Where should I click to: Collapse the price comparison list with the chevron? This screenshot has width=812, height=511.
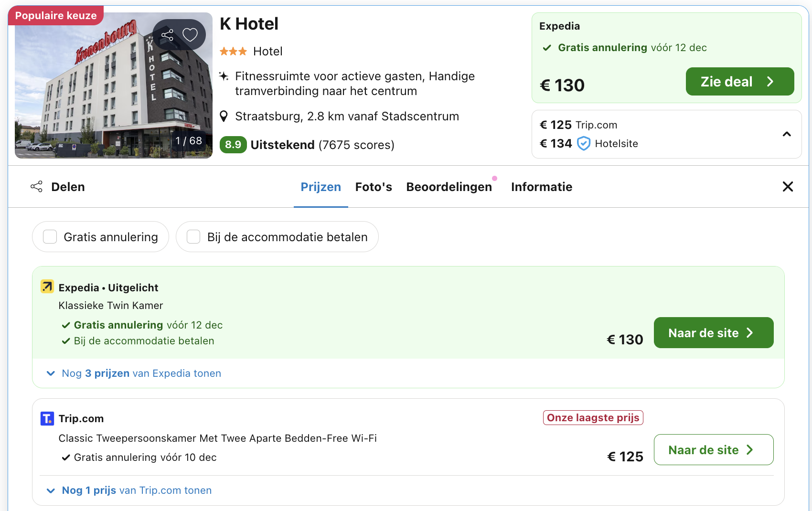[787, 134]
